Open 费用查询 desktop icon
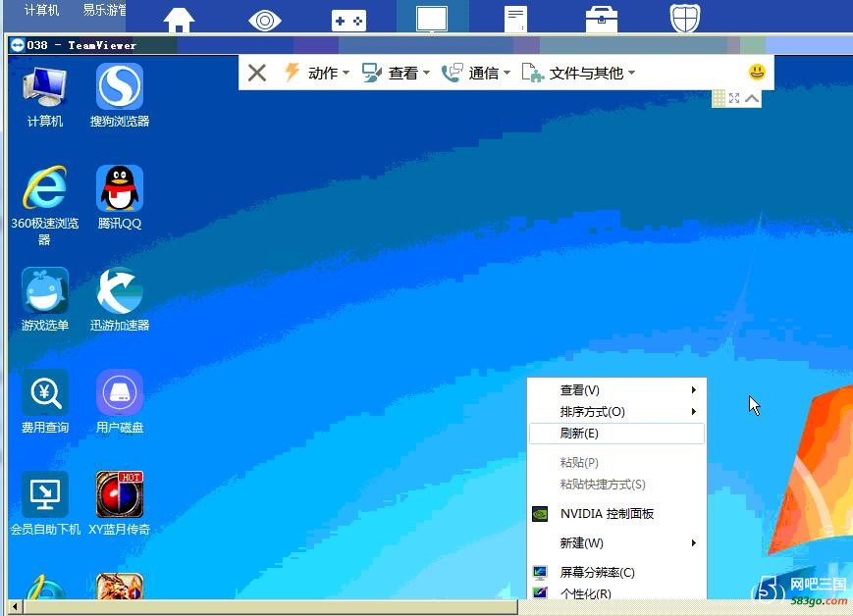 coord(44,402)
